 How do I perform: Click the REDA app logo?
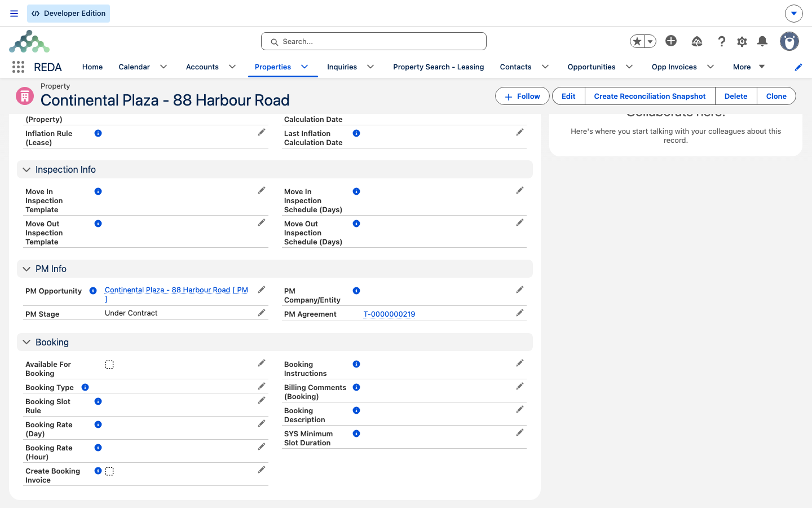coord(29,42)
